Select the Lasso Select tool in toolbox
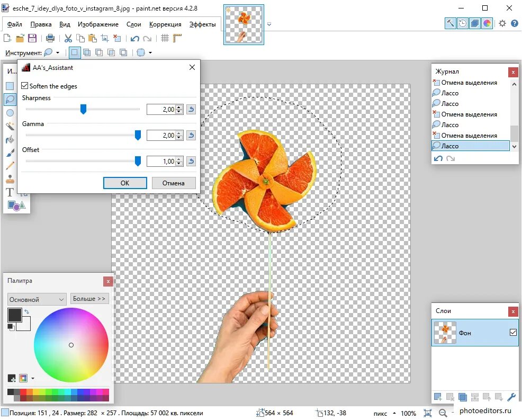This screenshot has height=420, width=522. [x=10, y=99]
